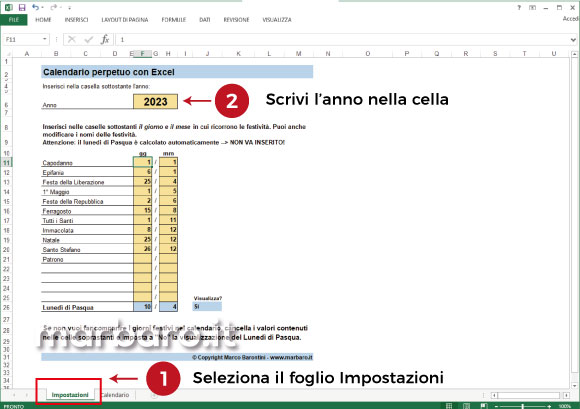580x409 pixels.
Task: Select the Visualizza cell containing SI
Action: 207,307
